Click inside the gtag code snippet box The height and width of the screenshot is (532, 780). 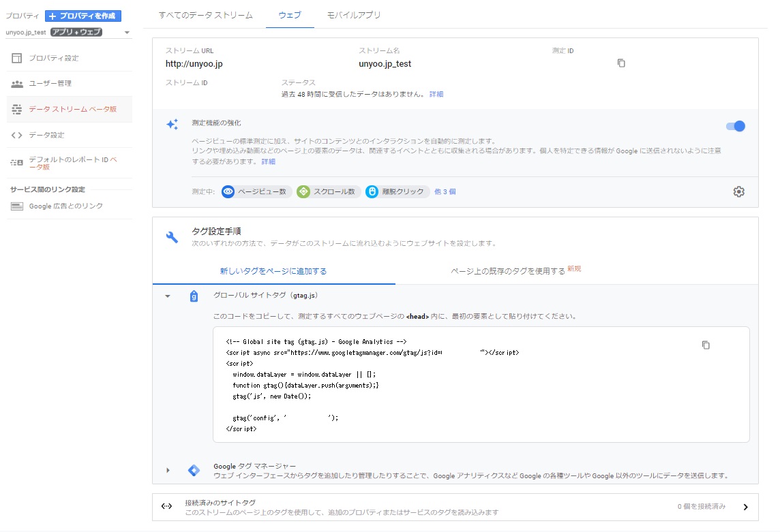[481, 384]
